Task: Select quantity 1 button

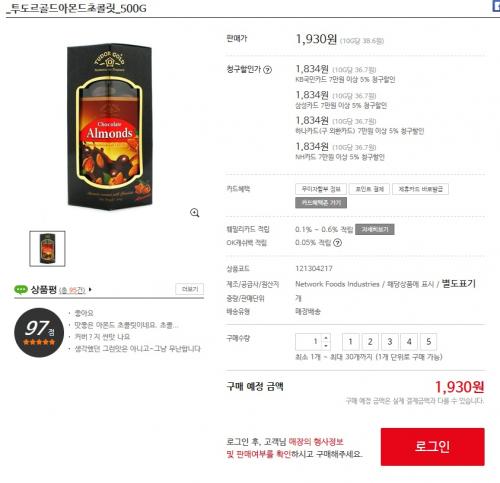Action: click(350, 342)
